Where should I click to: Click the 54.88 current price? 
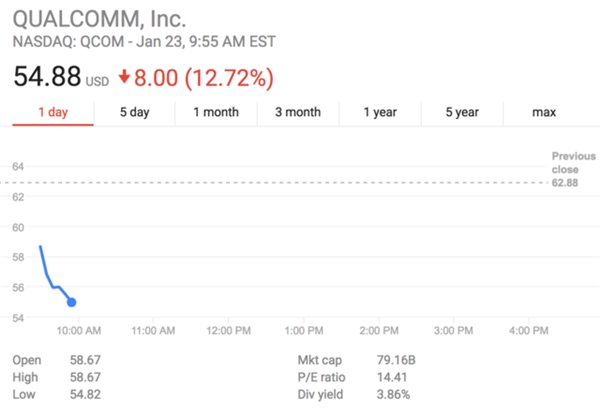tap(47, 76)
